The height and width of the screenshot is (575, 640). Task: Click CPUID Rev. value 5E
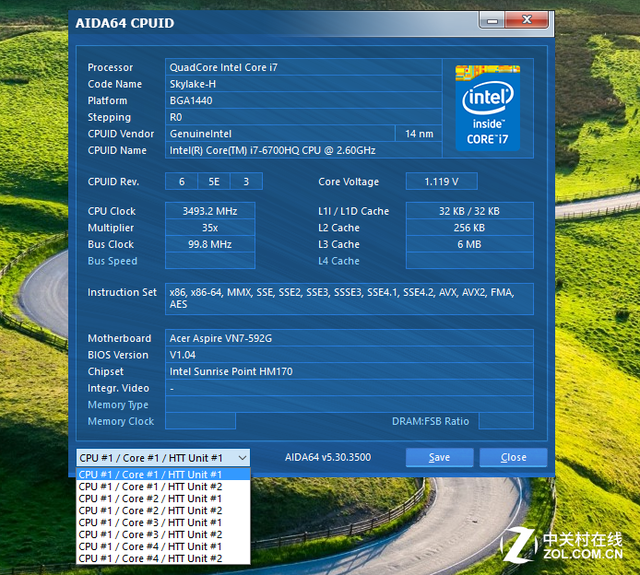coord(214,182)
